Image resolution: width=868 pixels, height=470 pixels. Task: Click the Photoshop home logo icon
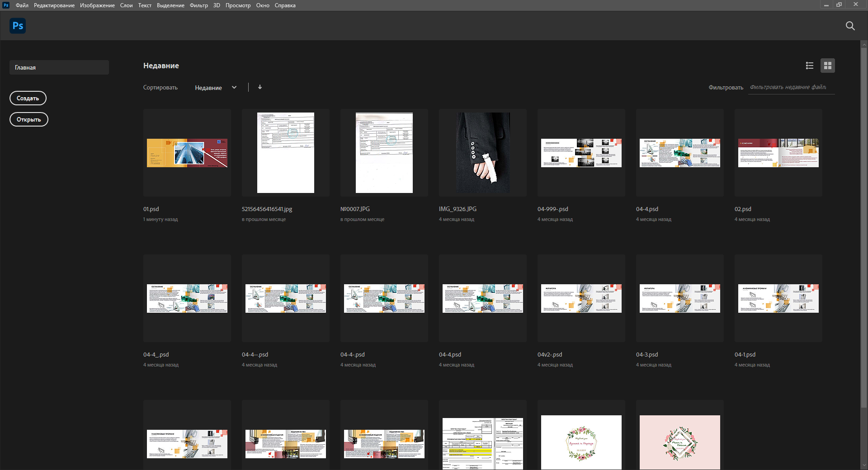[x=18, y=26]
